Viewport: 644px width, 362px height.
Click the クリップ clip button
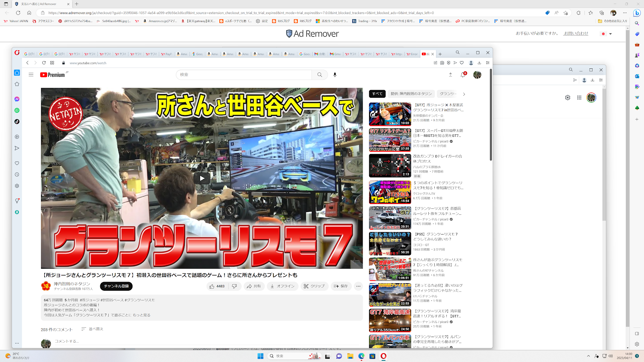coord(314,286)
